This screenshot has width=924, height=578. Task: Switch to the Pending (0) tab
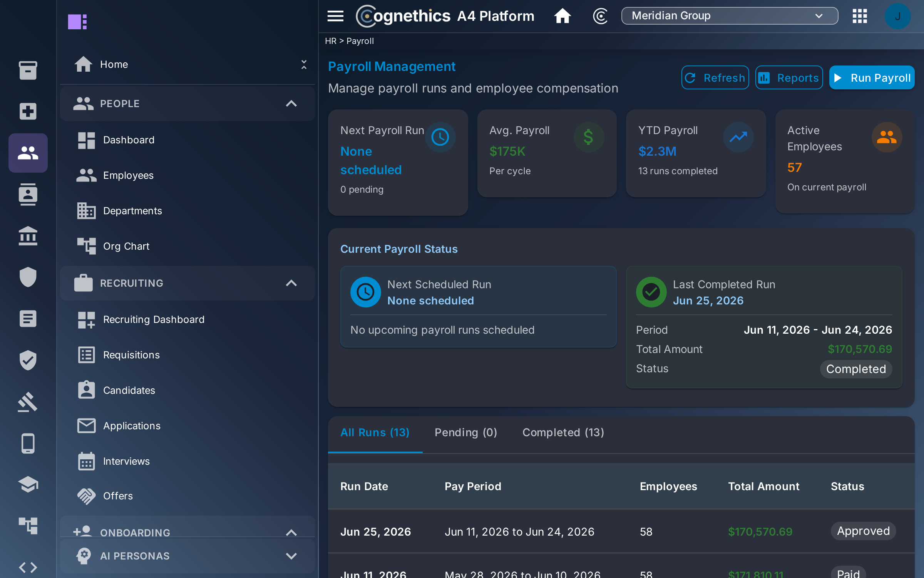point(466,432)
